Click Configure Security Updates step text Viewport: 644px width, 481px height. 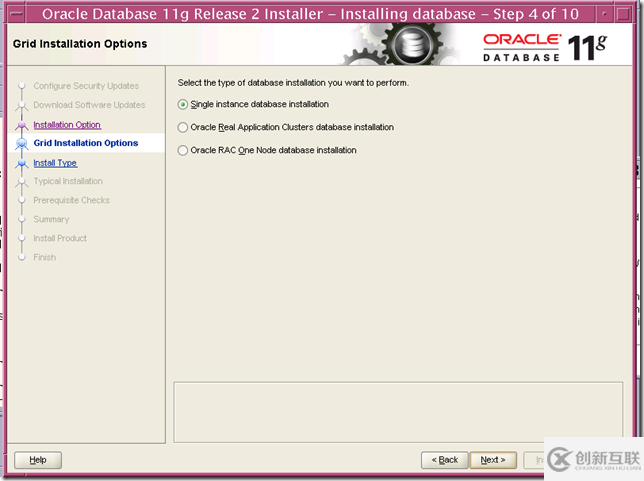[86, 86]
